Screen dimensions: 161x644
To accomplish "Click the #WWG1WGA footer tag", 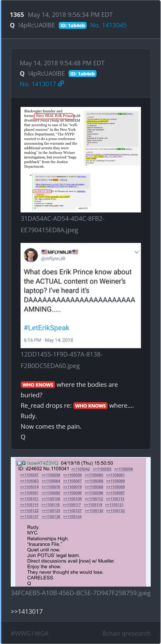I will click(30, 633).
